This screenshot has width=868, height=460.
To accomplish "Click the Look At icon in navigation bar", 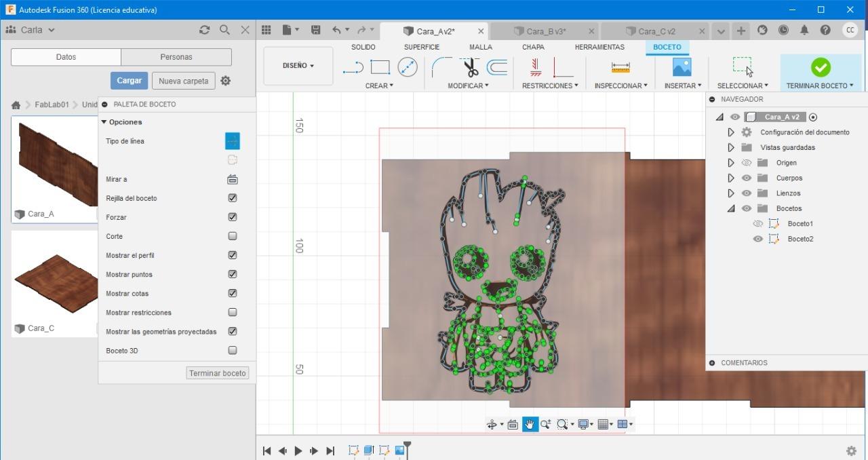I will click(x=513, y=424).
